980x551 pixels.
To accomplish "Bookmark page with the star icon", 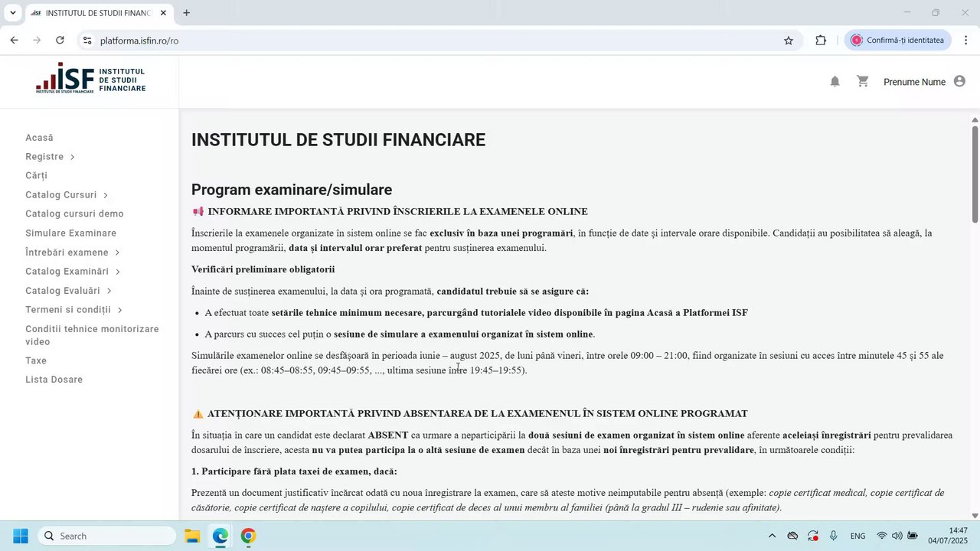I will coord(789,41).
